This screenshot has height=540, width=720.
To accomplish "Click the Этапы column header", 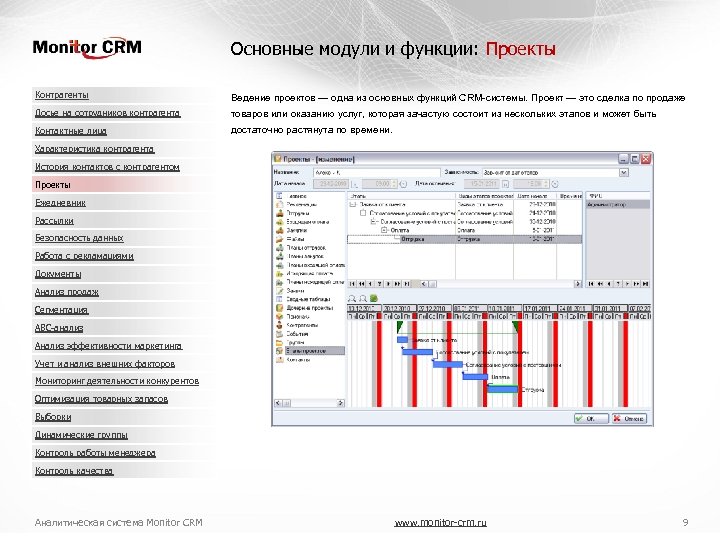I will (401, 196).
